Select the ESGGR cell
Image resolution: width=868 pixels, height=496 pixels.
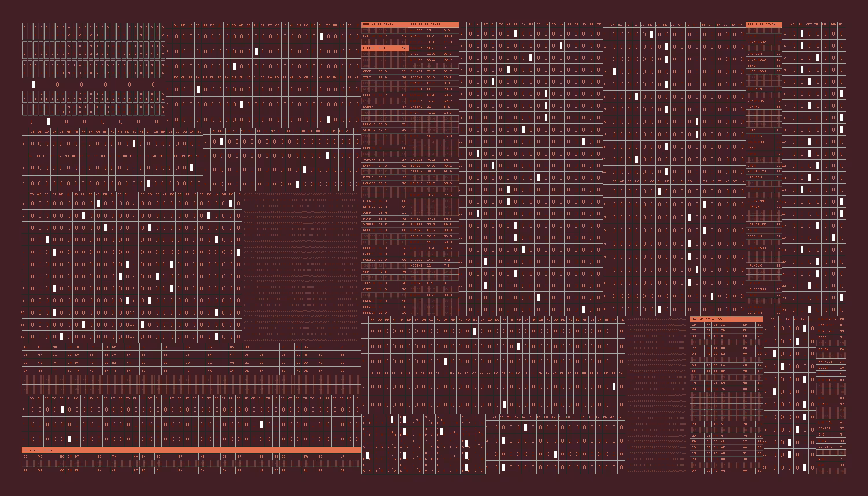pos(823,368)
